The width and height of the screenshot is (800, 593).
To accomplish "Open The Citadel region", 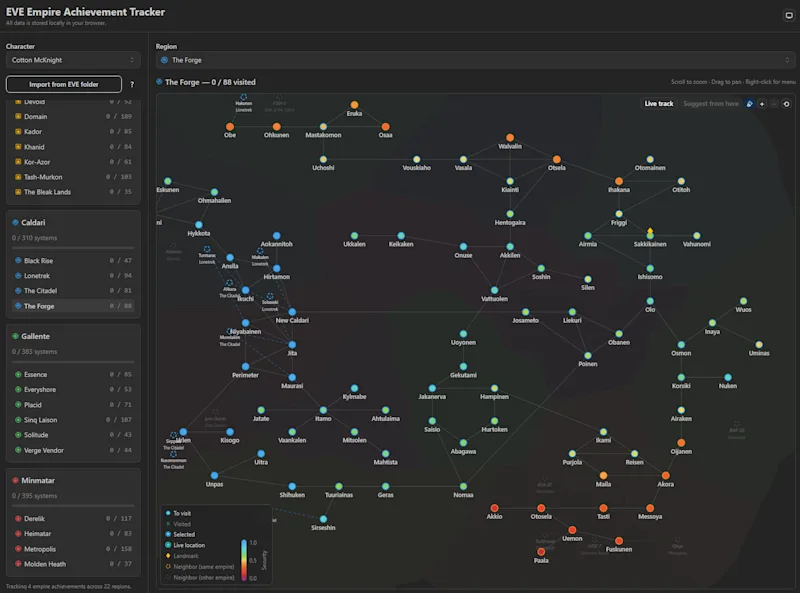I will pos(73,291).
